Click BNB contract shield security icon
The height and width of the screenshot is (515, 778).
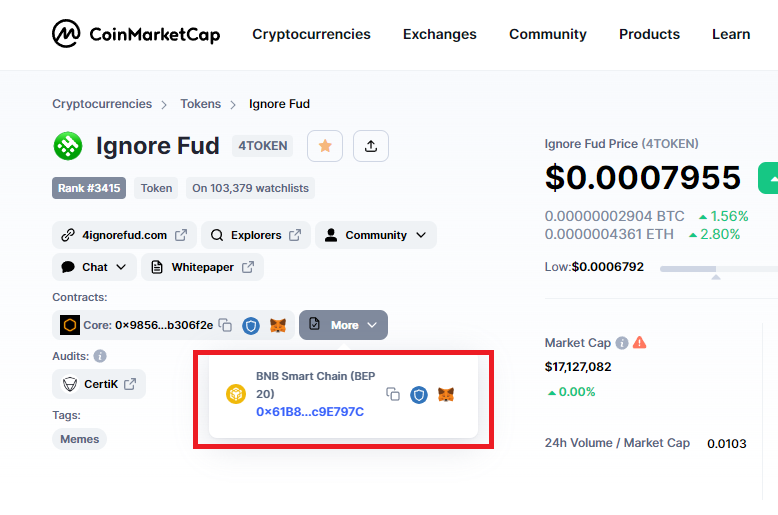[419, 395]
